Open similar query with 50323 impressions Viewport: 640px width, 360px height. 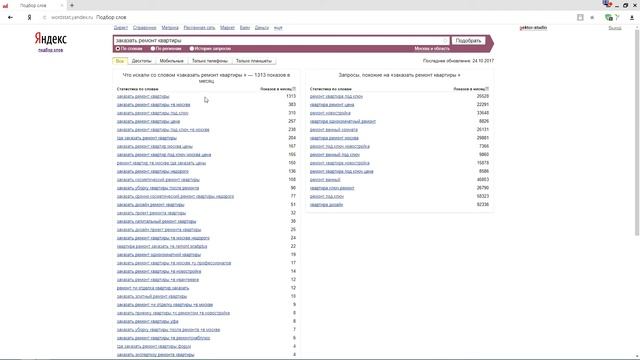(x=327, y=196)
